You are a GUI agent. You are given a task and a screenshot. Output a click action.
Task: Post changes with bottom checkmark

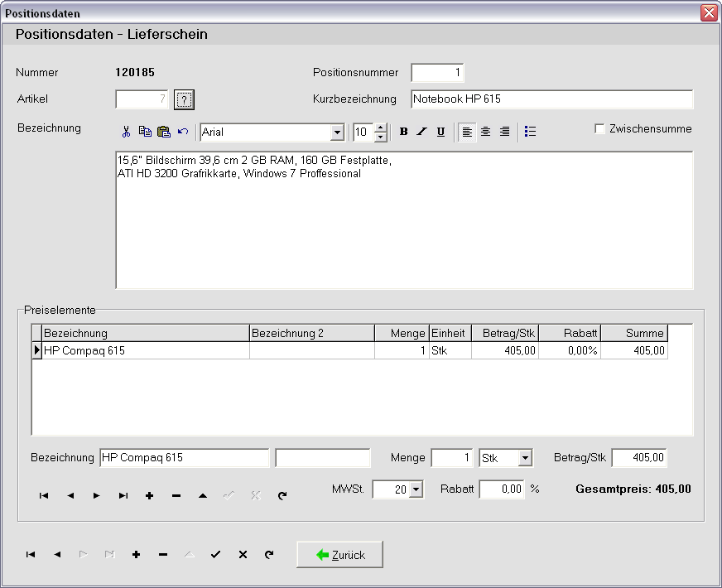pyautogui.click(x=215, y=554)
